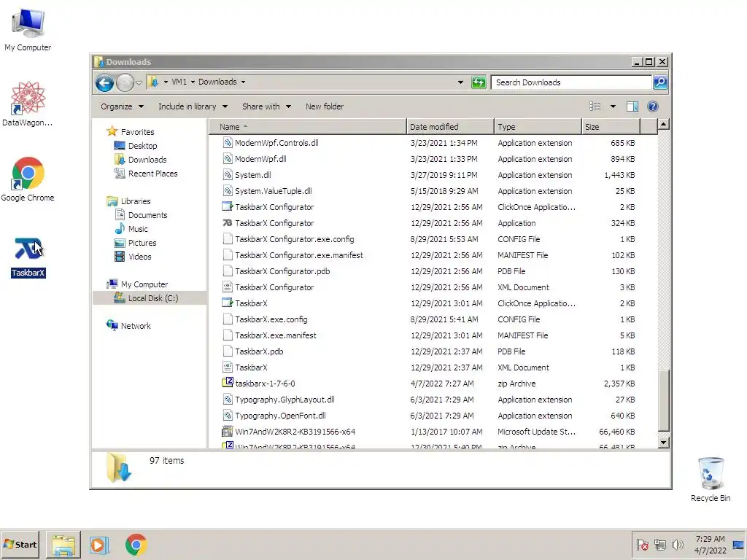Select ModernWpf.Controls.dll file
Viewport: 747px width, 560px height.
(x=276, y=143)
